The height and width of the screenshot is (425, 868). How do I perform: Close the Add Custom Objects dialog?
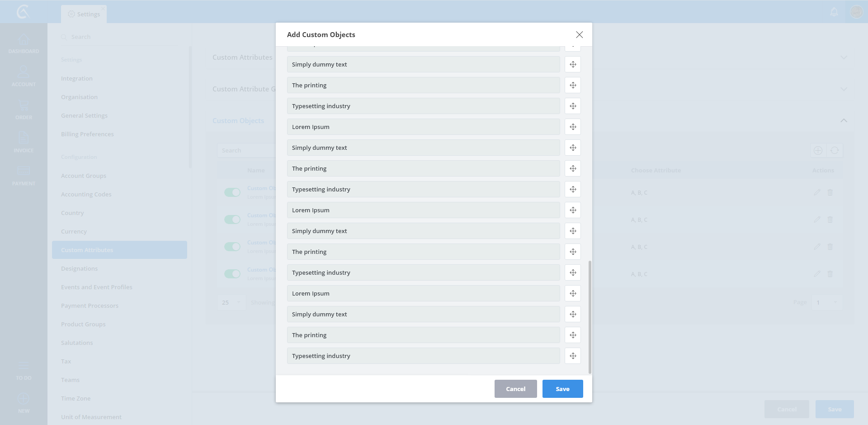point(579,35)
